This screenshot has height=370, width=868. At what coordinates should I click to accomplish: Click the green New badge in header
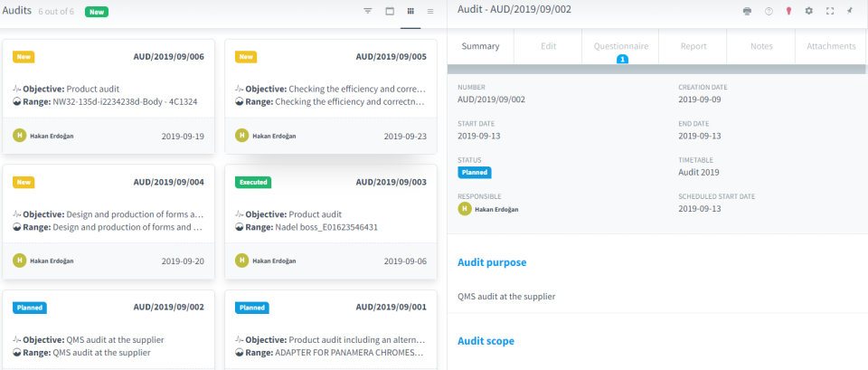[x=96, y=12]
